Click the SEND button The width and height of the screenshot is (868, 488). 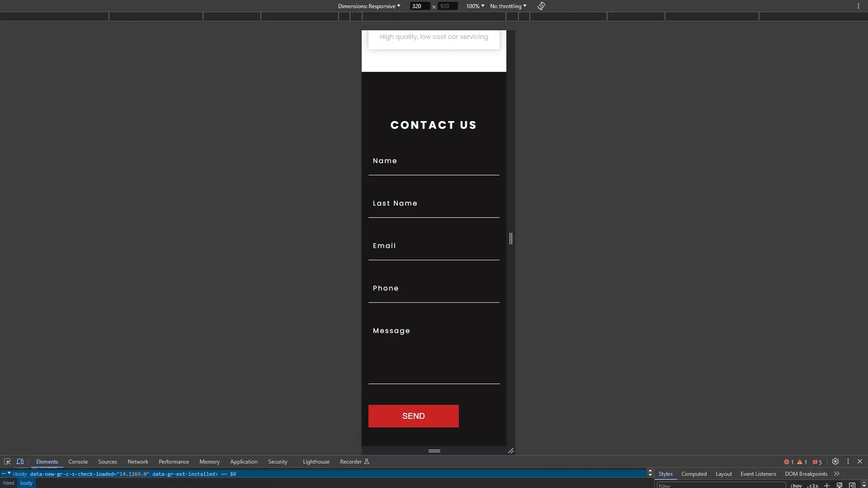click(413, 416)
